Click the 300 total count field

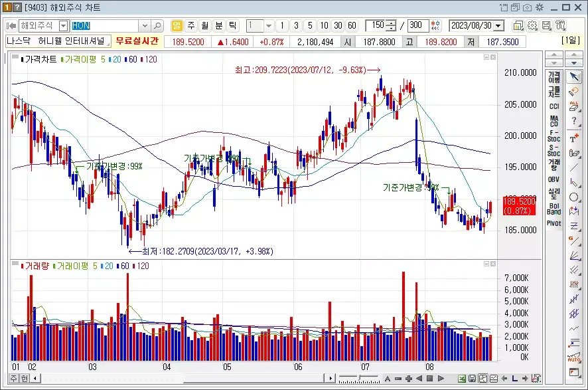click(417, 25)
